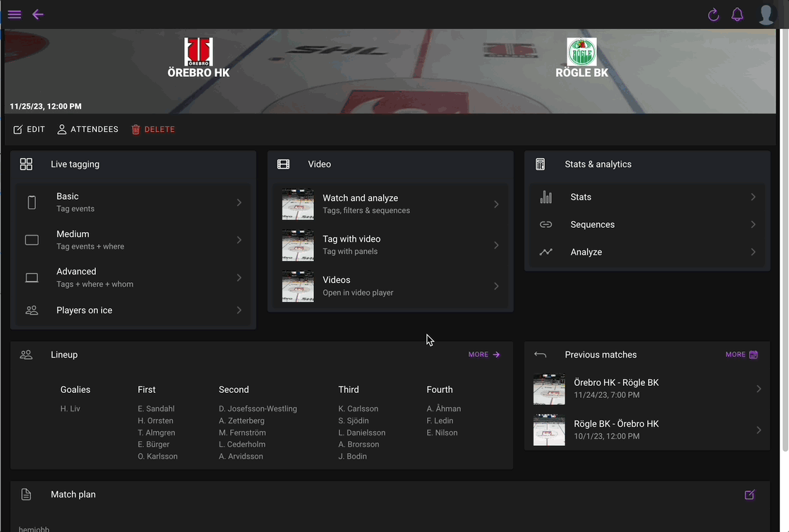
Task: Click the Previous matches back-arrow icon
Action: tap(540, 355)
